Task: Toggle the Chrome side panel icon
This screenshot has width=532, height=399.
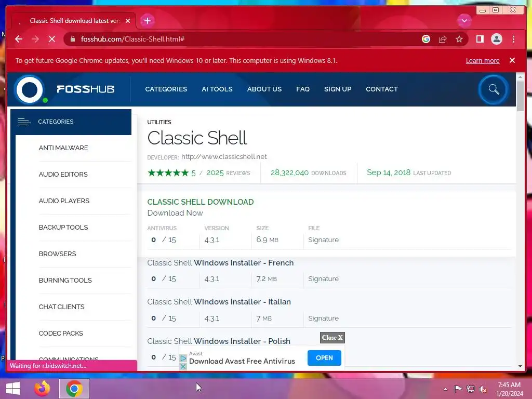Action: [480, 39]
